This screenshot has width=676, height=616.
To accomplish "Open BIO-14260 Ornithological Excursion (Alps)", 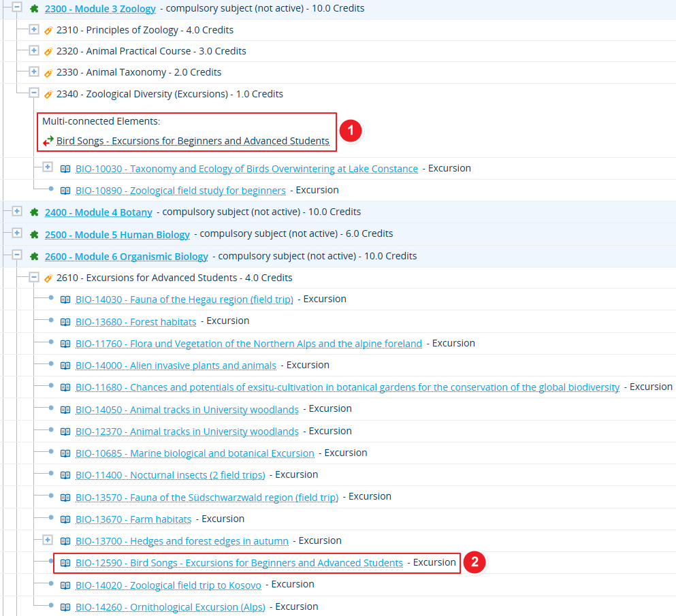I will point(170,607).
